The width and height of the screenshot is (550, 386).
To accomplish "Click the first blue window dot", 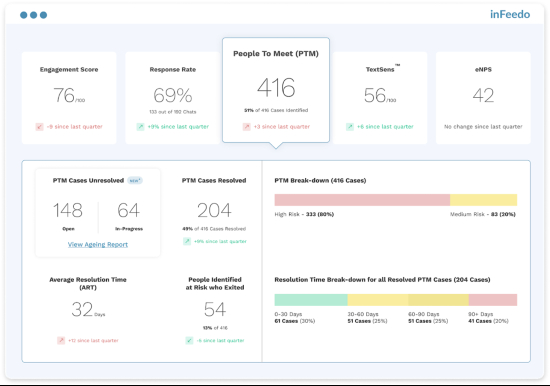I will tap(24, 15).
